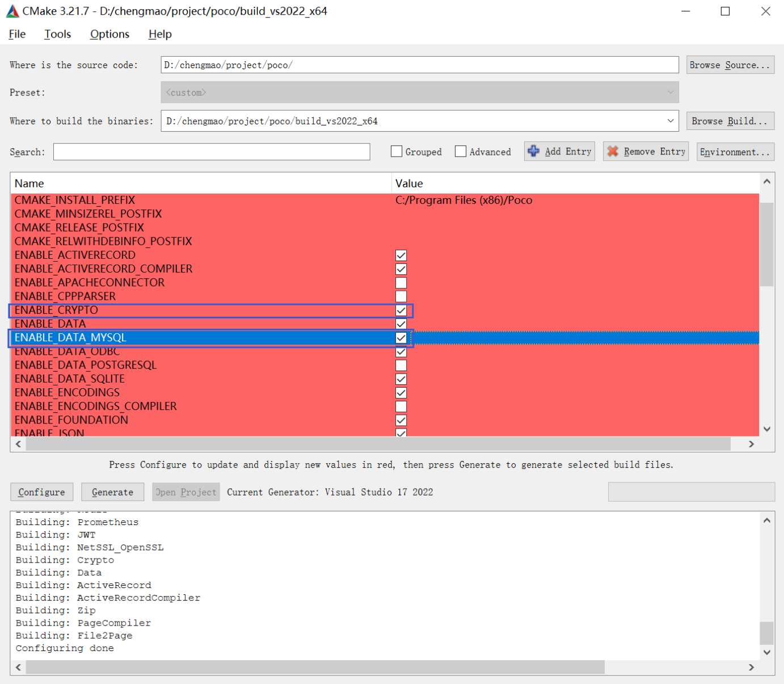Toggle the Grouped checkbox
The height and width of the screenshot is (684, 784).
pos(396,151)
